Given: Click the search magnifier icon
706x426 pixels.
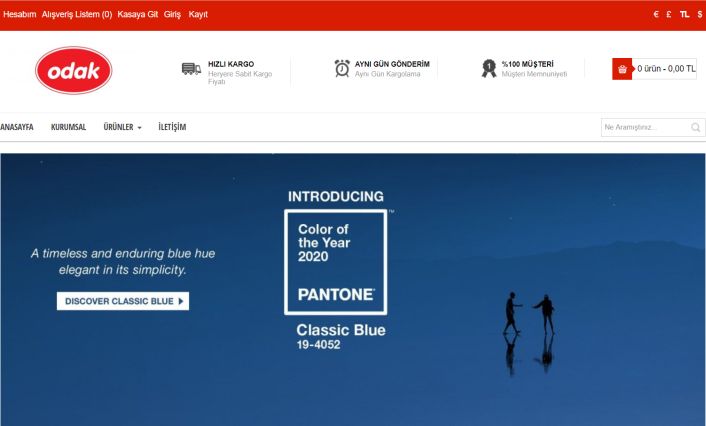Looking at the screenshot, I should click(696, 127).
